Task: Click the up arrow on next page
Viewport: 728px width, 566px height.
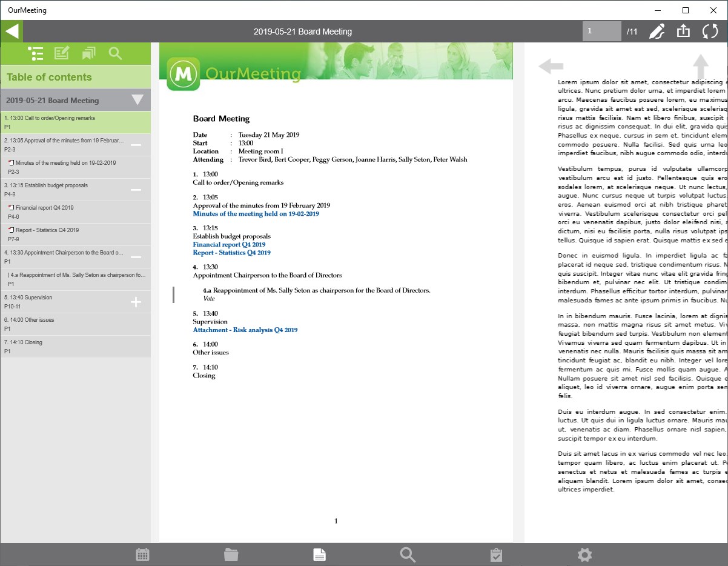Action: click(701, 67)
